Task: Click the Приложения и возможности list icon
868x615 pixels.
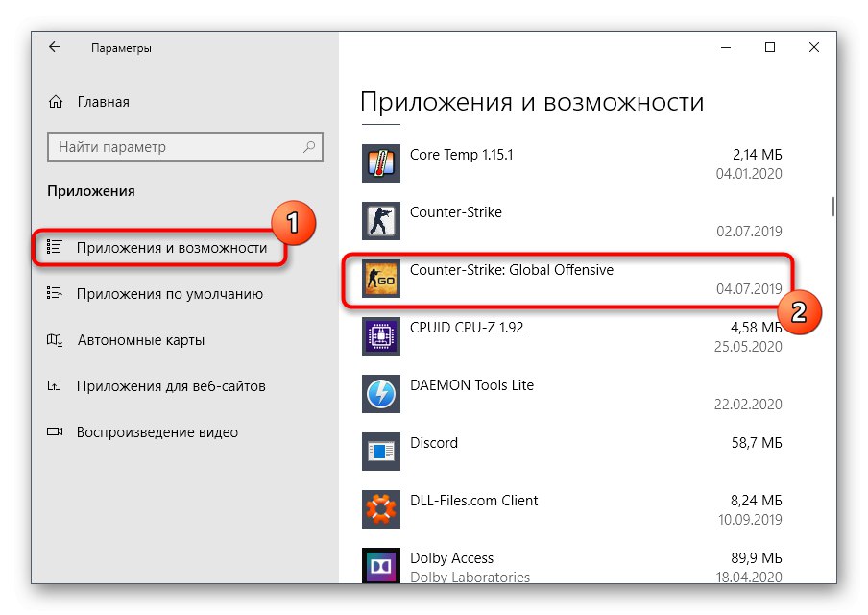Action: (54, 247)
